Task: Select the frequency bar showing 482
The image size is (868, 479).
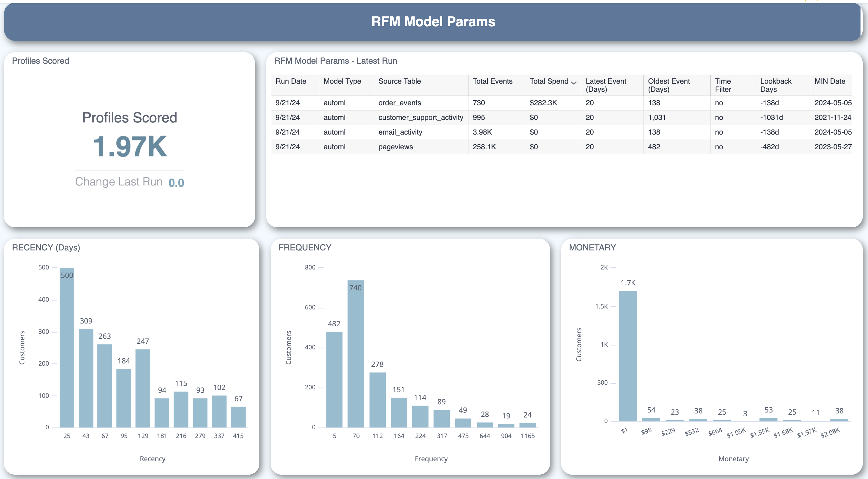Action: [334, 379]
